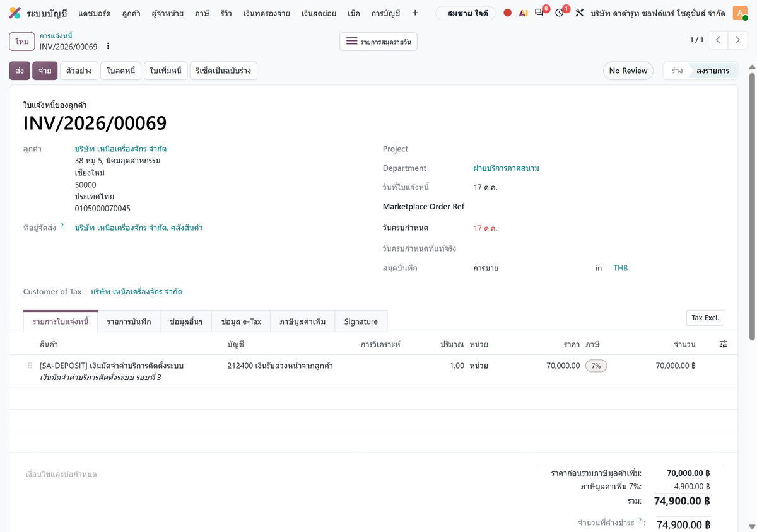The image size is (757, 532).
Task: Open the AI assistant icon
Action: [x=523, y=13]
